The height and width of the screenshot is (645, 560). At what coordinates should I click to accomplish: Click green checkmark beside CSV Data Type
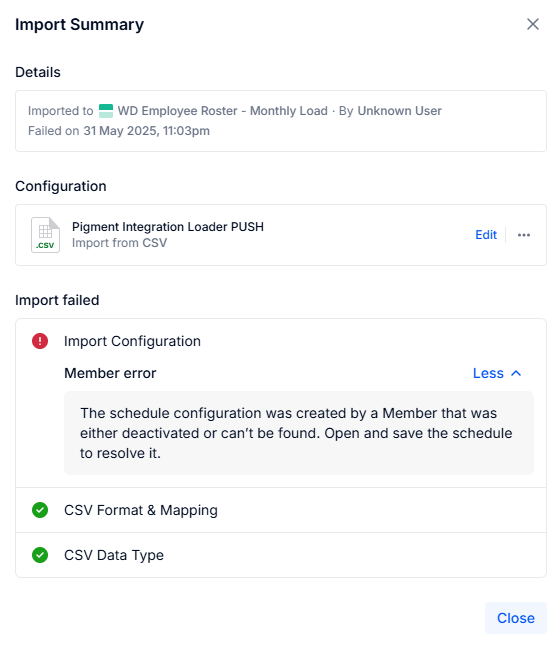[40, 555]
